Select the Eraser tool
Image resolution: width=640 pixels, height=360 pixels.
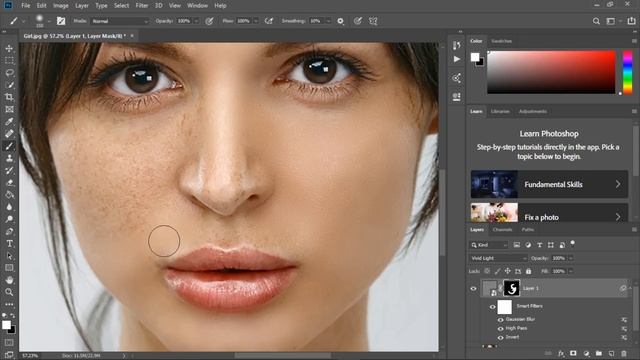click(x=9, y=183)
